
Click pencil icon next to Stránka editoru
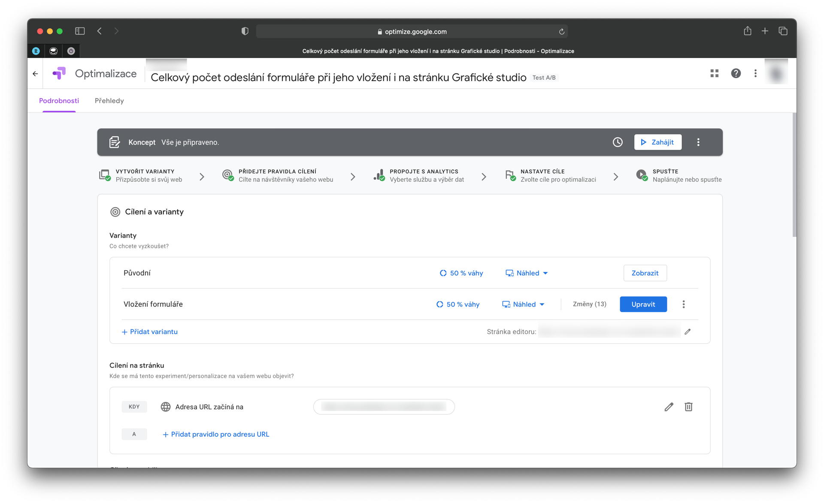(x=688, y=332)
